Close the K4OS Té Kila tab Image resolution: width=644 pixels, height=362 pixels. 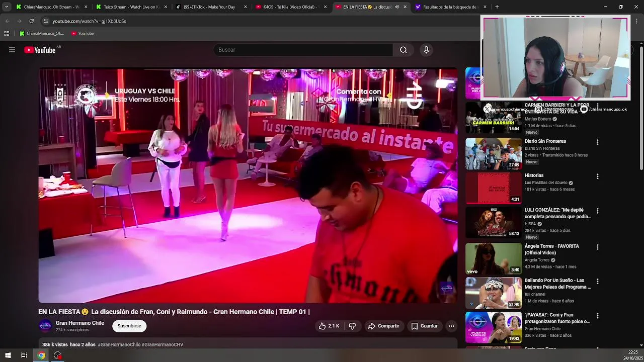325,7
